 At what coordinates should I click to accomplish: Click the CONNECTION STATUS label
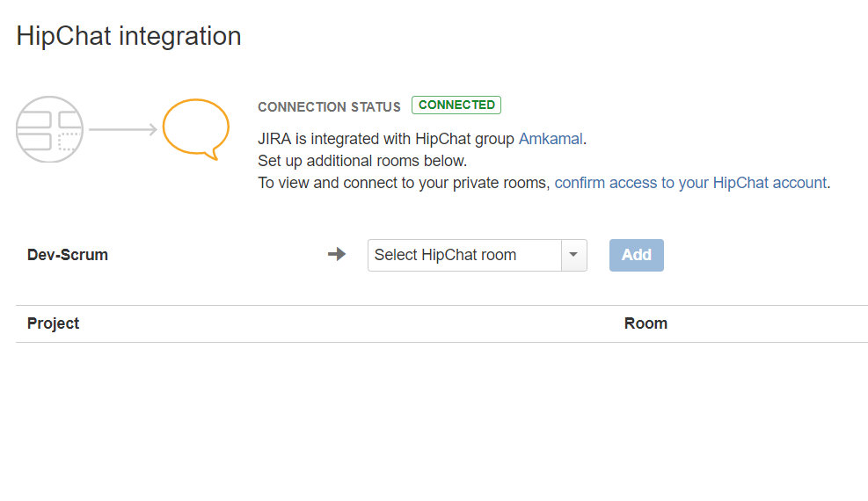[x=329, y=107]
